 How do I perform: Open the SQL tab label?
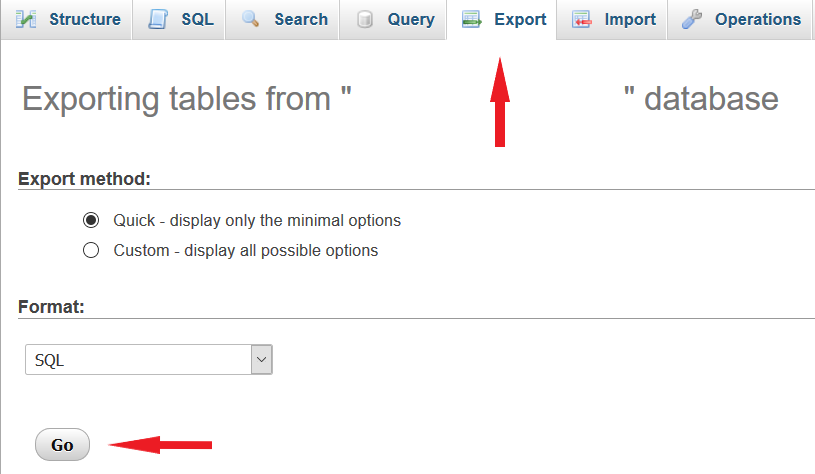197,19
